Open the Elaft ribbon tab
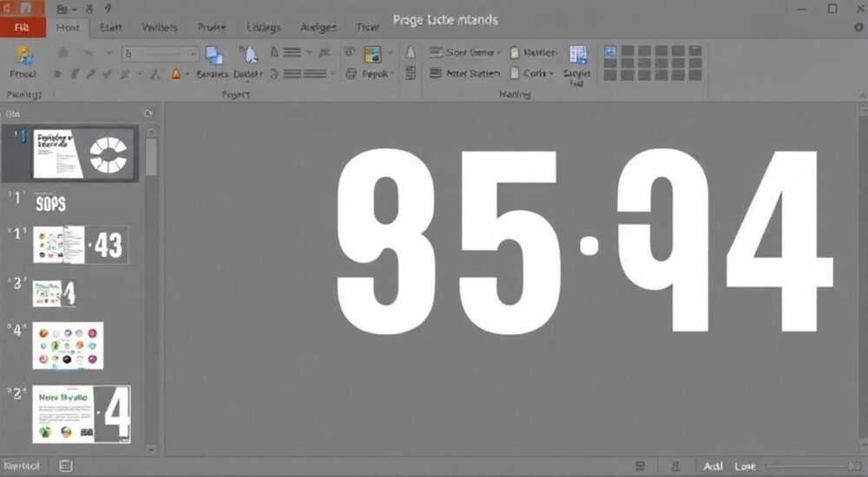The width and height of the screenshot is (868, 477). point(111,28)
